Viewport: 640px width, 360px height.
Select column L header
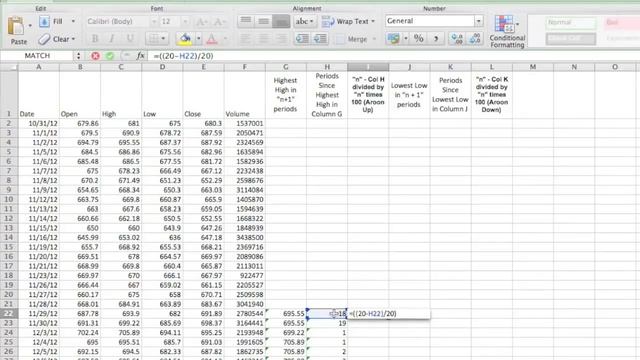(491, 67)
